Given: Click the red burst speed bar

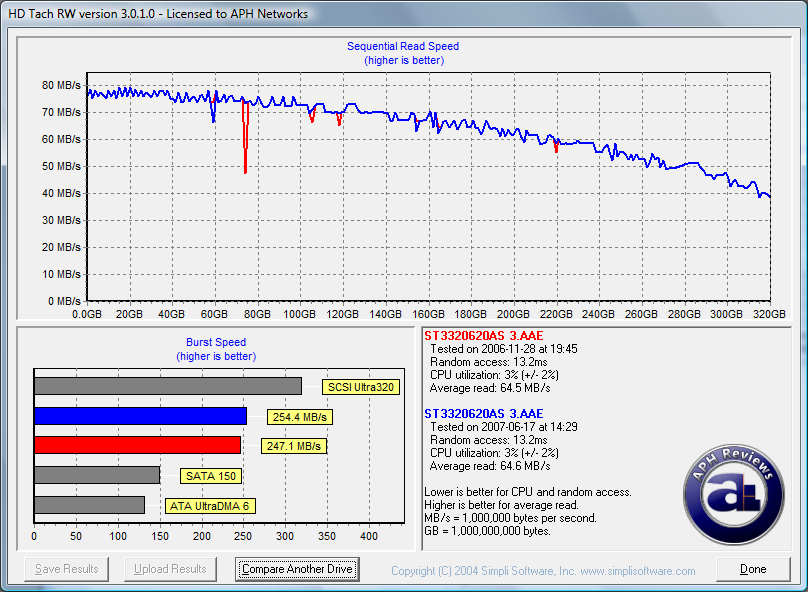Looking at the screenshot, I should (137, 445).
